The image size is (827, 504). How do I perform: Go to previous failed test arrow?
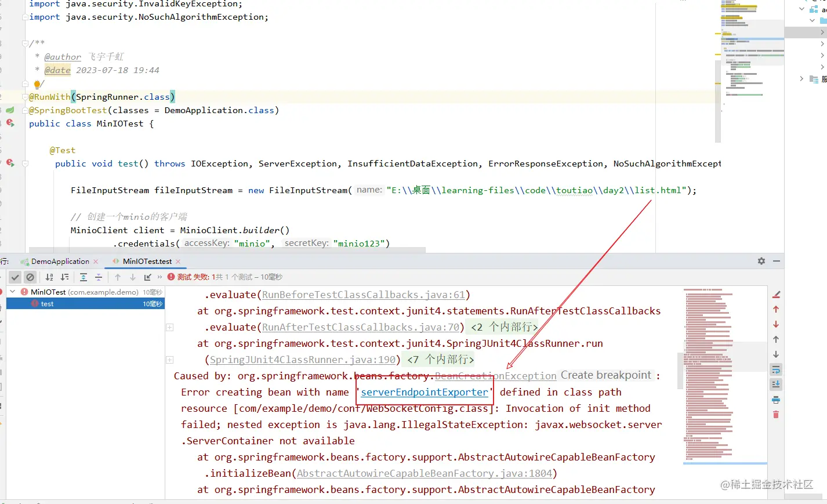click(118, 277)
